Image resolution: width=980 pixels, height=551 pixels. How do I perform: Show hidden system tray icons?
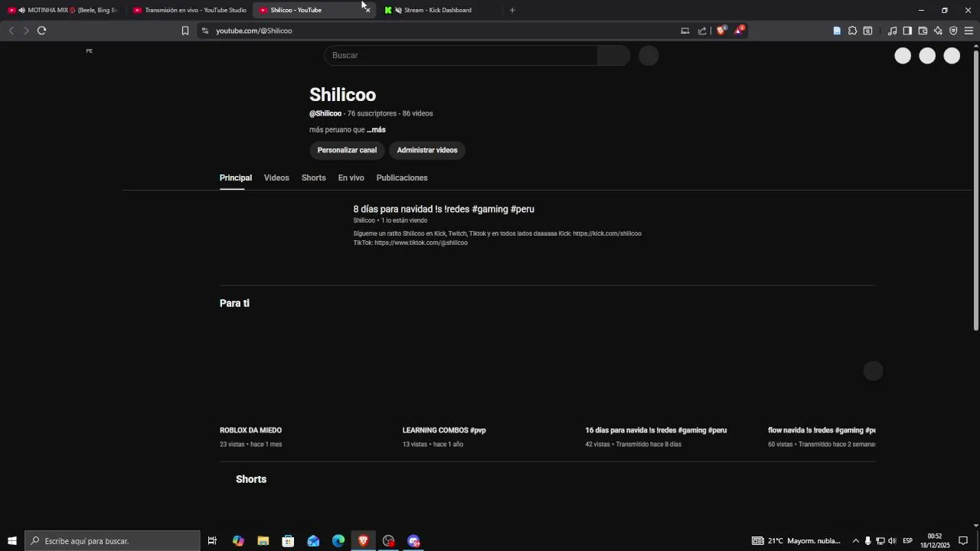856,541
